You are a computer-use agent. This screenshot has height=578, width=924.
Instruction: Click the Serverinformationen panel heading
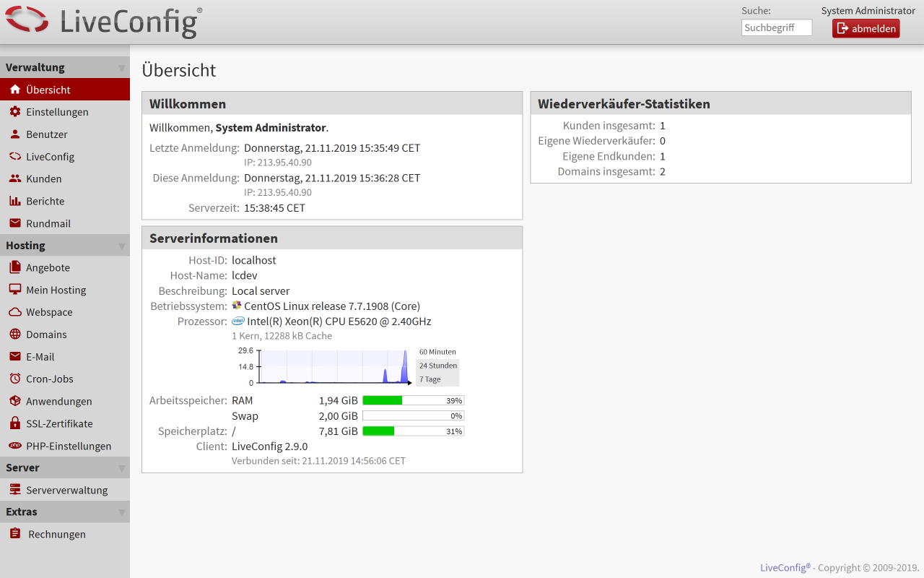pos(214,238)
